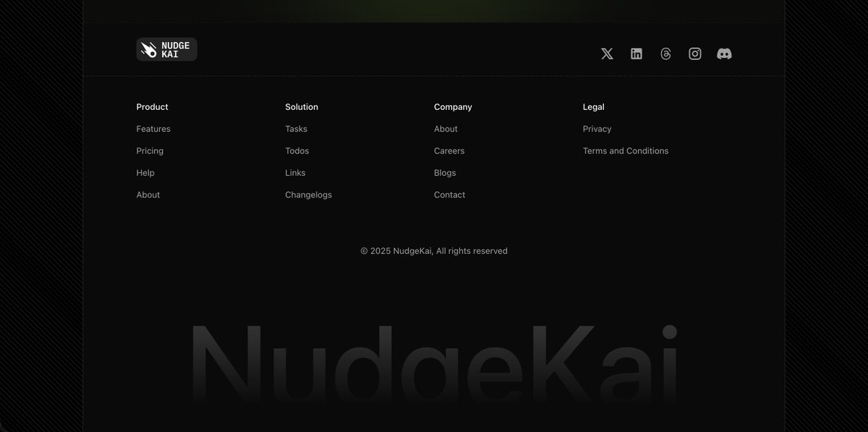Open the Tasks solution
Screen dimensions: 868x432
coord(296,129)
